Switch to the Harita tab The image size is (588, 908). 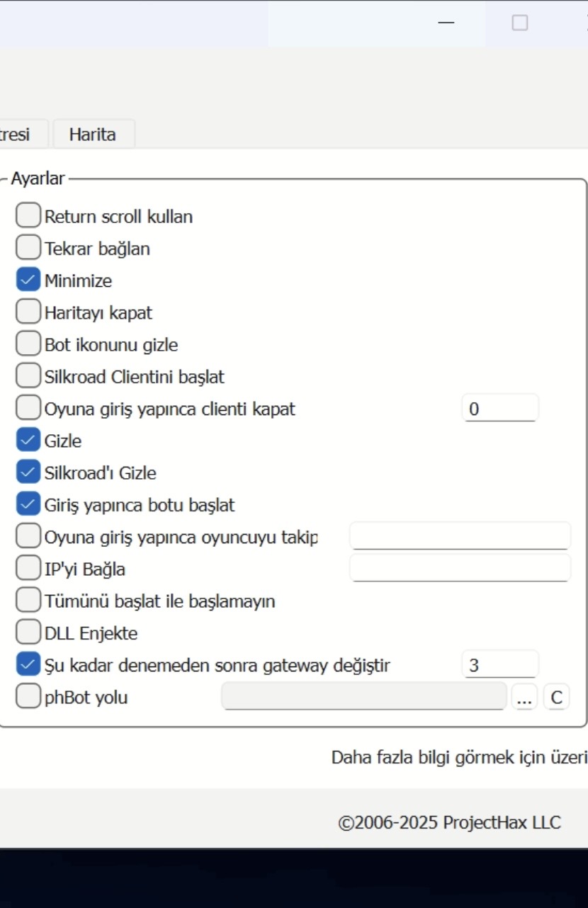(93, 135)
